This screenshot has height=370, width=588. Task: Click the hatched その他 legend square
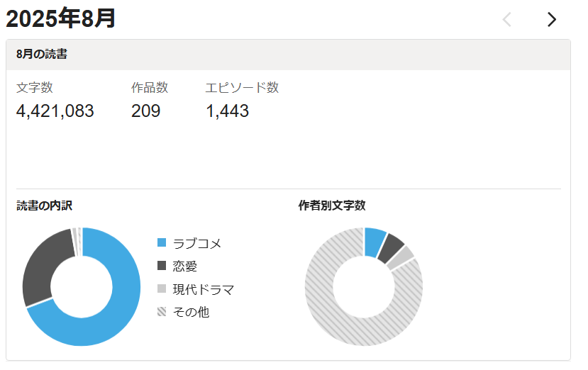pos(162,311)
